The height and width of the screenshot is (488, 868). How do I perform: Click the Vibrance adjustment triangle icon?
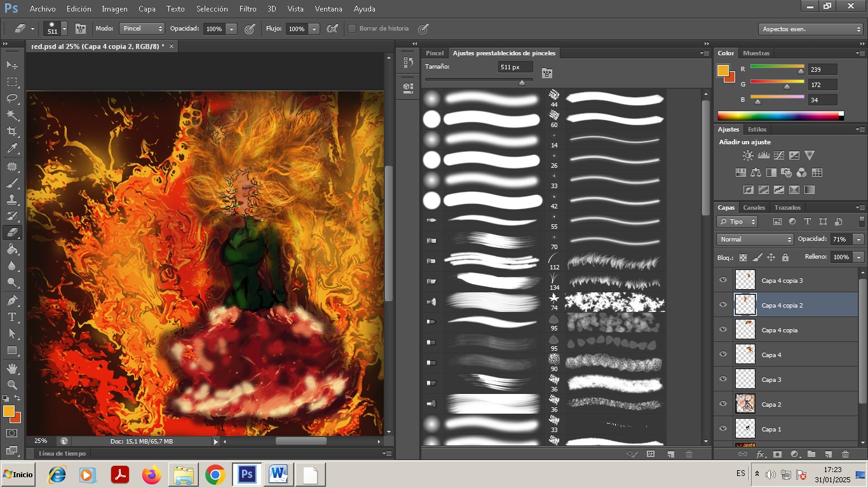click(809, 155)
